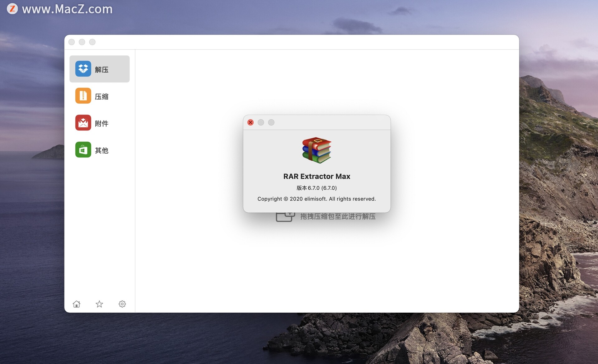Click the greyed zoom button of About dialog

pyautogui.click(x=271, y=122)
